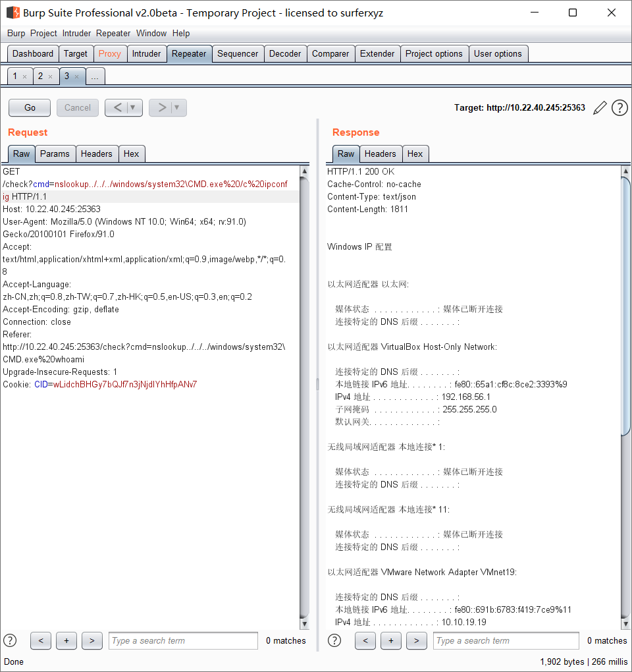
Task: Show request Hex view
Action: pos(131,154)
